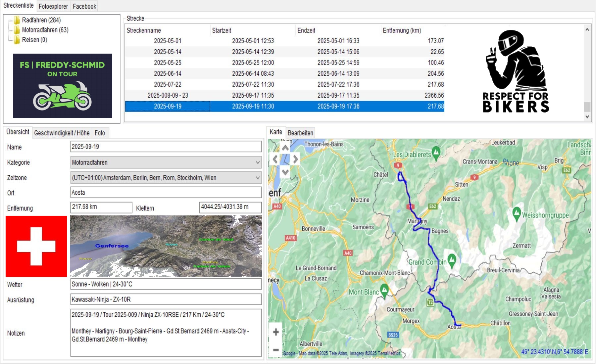Image resolution: width=596 pixels, height=364 pixels.
Task: Click the map pan down arrow
Action: click(285, 171)
